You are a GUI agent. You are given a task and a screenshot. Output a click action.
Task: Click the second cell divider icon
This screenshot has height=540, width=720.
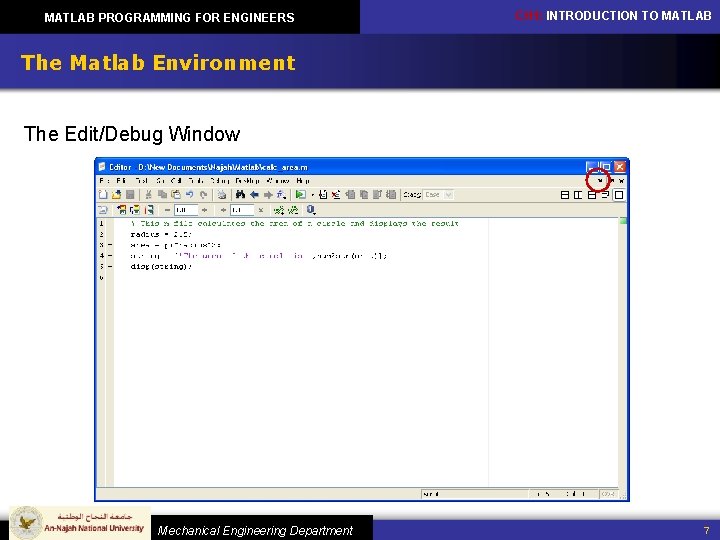coord(293,210)
